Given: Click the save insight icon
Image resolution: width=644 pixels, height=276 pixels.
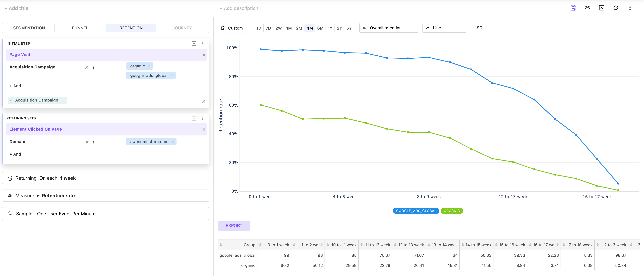Looking at the screenshot, I should 573,8.
